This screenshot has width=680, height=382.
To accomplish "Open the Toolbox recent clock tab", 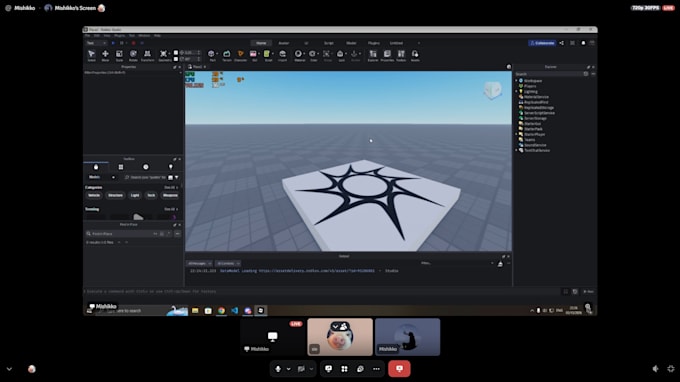I will [146, 167].
